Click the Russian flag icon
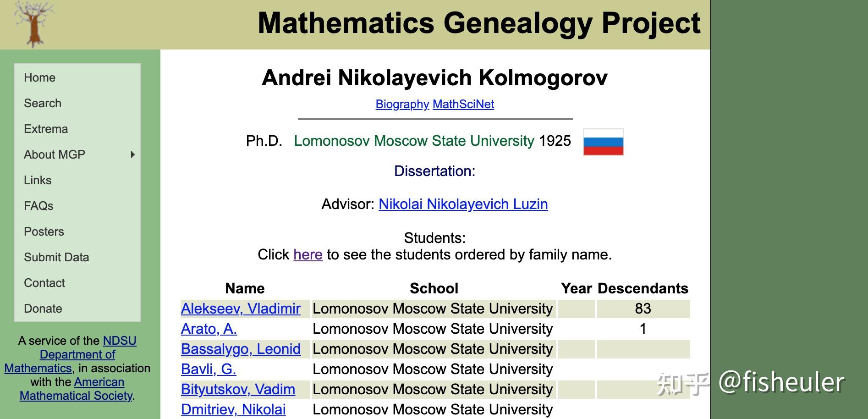This screenshot has width=868, height=419. click(603, 142)
